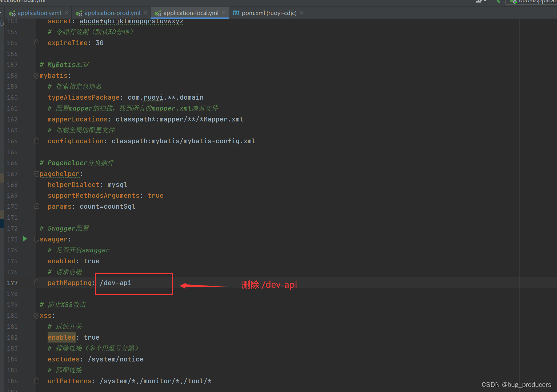Click the fold end marker at line 170
This screenshot has height=392, width=557.
point(37,206)
